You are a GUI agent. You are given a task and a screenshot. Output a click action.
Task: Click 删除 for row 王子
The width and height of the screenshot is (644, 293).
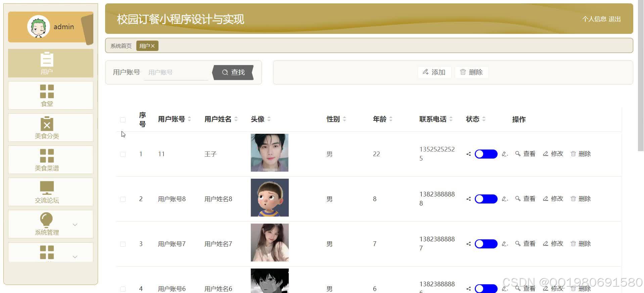(x=581, y=154)
